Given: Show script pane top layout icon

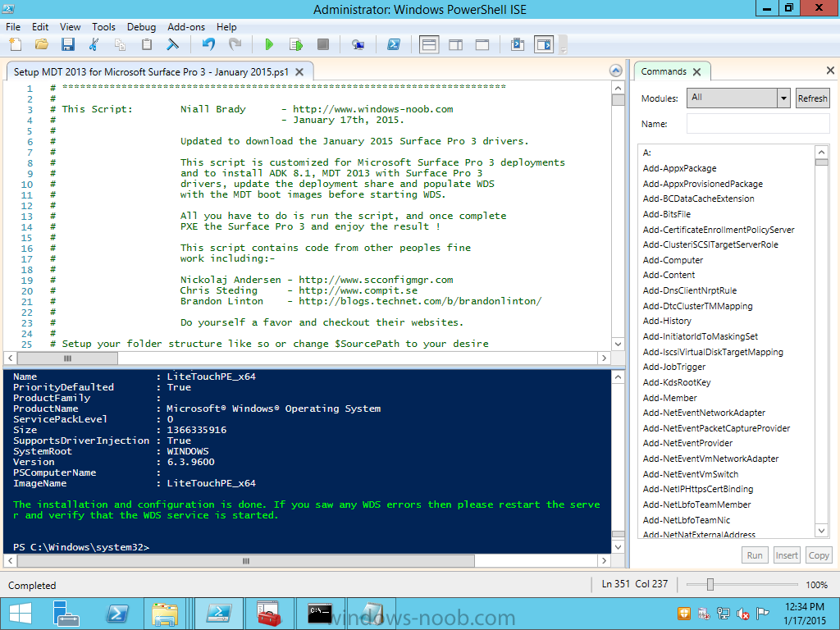Looking at the screenshot, I should point(429,44).
